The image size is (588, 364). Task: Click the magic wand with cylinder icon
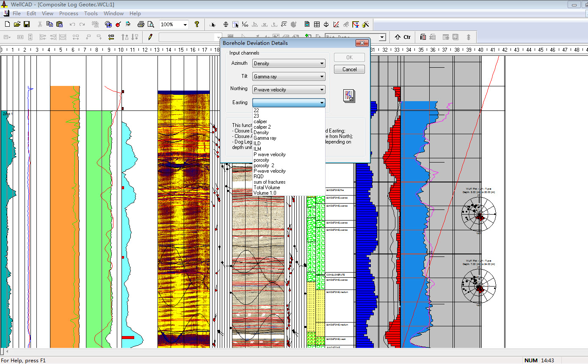pos(365,24)
